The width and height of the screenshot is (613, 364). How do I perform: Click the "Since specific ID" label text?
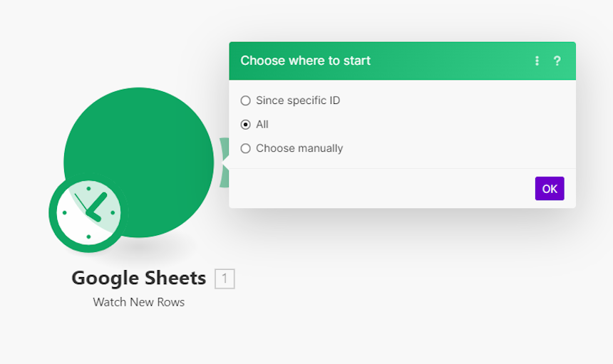tap(298, 100)
